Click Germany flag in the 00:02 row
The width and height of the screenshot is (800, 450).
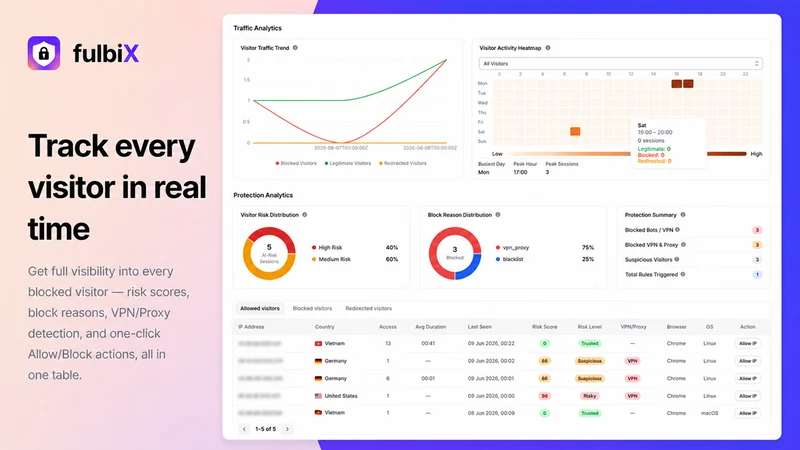click(318, 361)
